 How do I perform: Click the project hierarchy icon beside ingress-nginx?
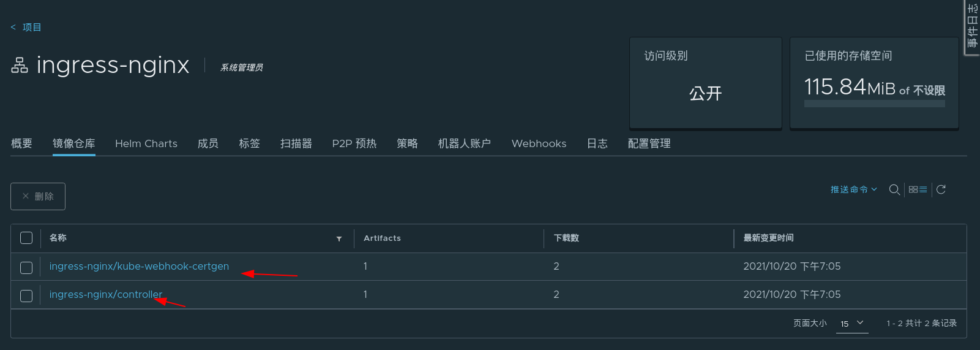(x=20, y=65)
